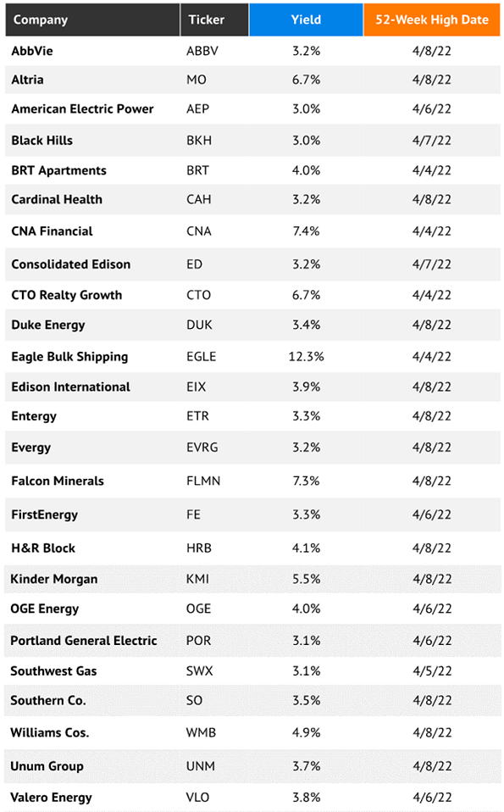Click the orange 52-Week High Date header
The image size is (504, 812).
click(431, 19)
